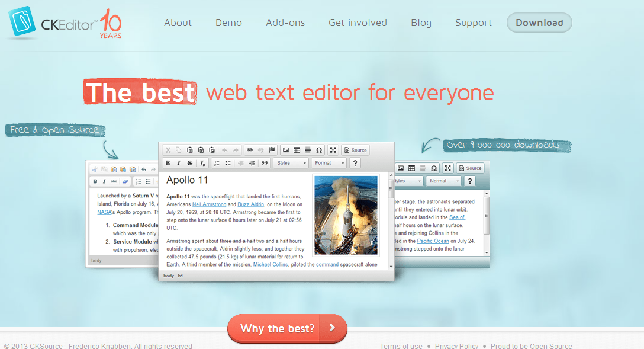Follow the Michael Collins link
Screen dimensions: 644x349
pos(271,265)
